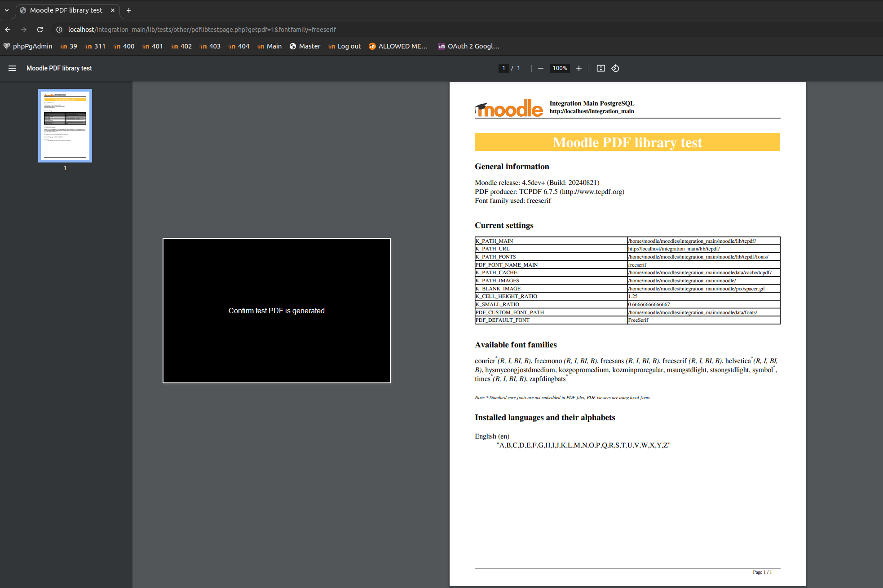This screenshot has width=883, height=588.
Task: Zoom out the PDF with minus button
Action: tap(541, 68)
